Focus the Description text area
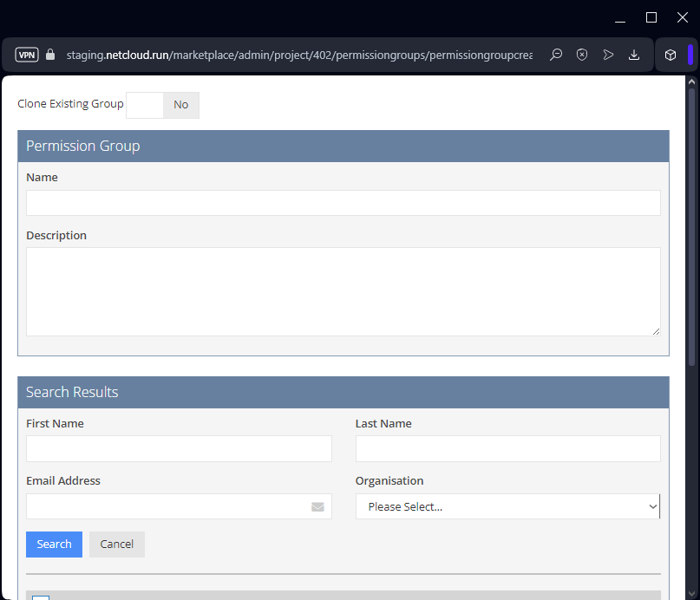 (x=343, y=291)
